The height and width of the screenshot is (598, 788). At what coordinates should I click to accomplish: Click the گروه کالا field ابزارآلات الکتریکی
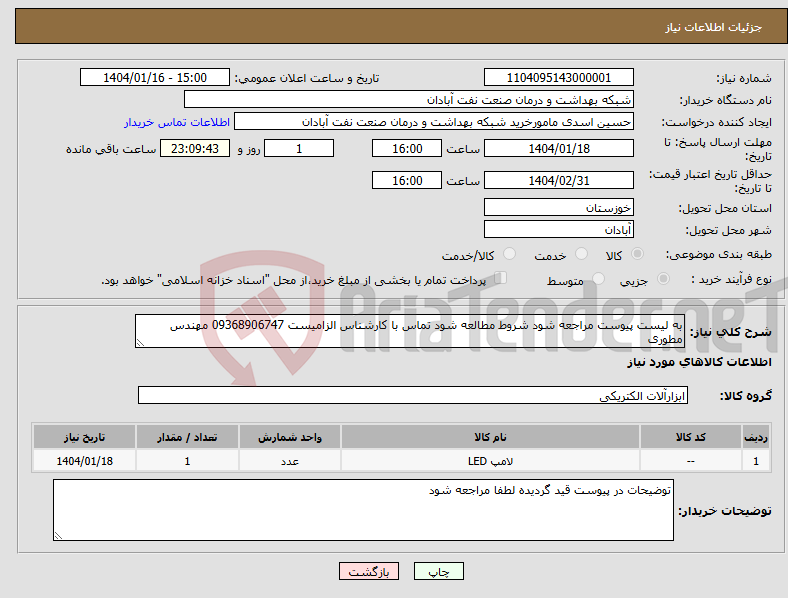click(413, 395)
